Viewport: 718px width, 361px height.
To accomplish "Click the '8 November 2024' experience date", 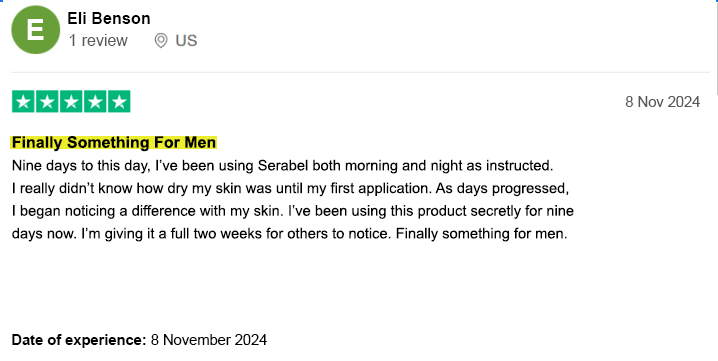I will (209, 340).
